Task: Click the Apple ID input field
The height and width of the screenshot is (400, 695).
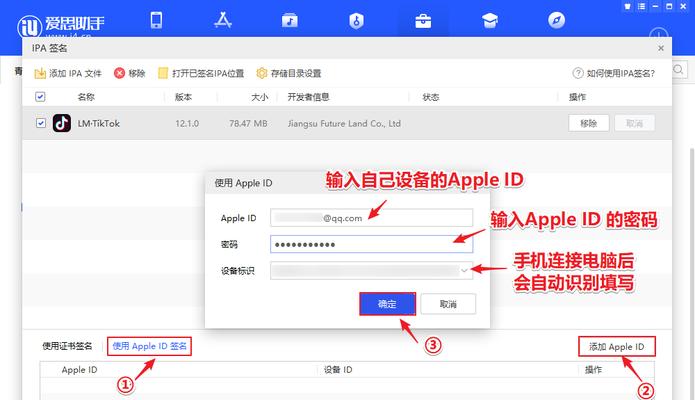Action: (371, 218)
